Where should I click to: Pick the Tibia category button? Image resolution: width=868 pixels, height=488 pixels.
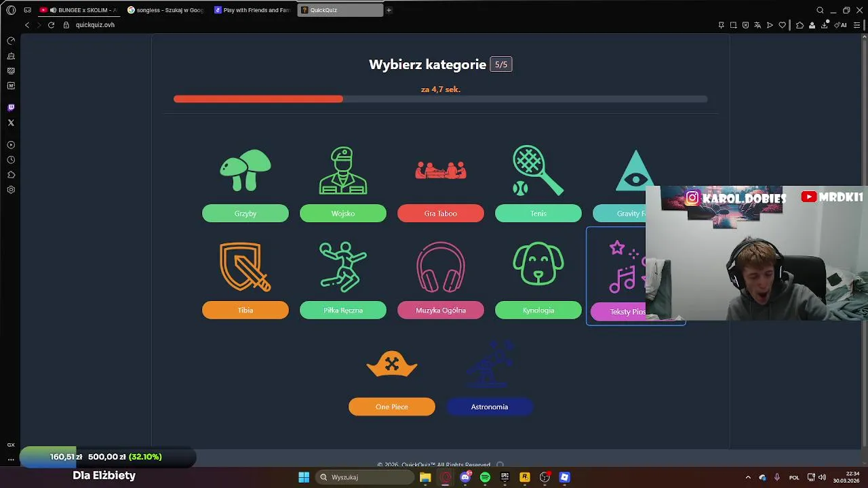pyautogui.click(x=245, y=310)
